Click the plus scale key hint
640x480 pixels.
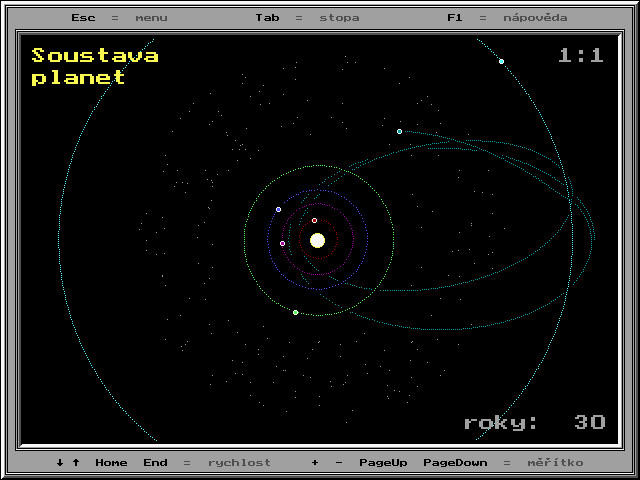(x=315, y=462)
